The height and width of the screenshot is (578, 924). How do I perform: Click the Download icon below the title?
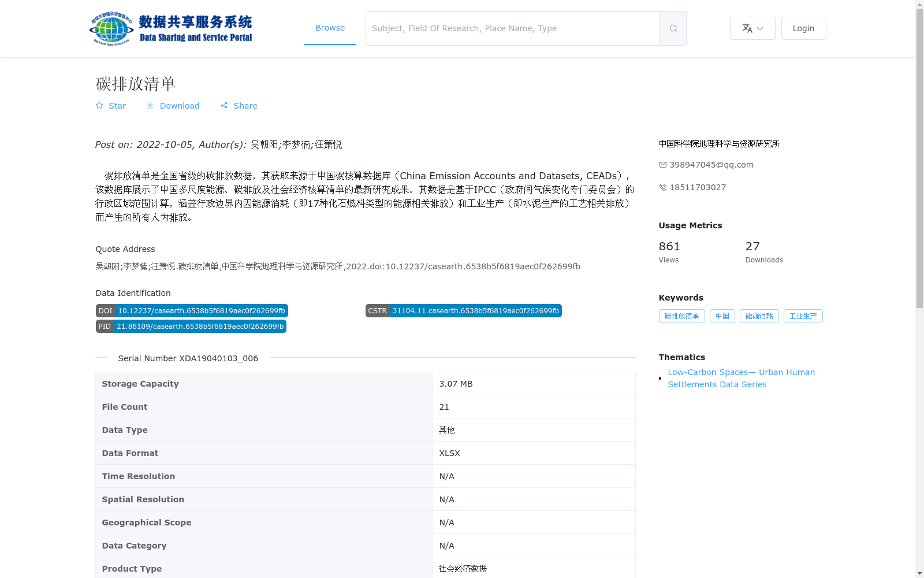(x=151, y=106)
